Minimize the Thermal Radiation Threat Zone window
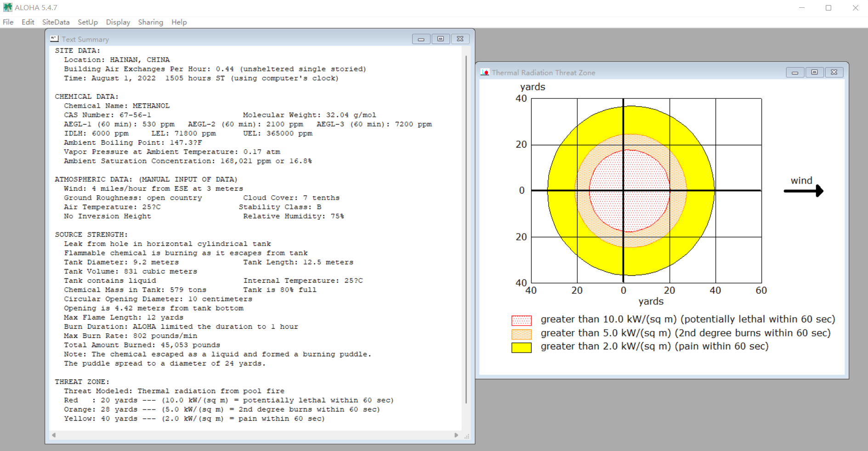The height and width of the screenshot is (451, 868). (795, 72)
